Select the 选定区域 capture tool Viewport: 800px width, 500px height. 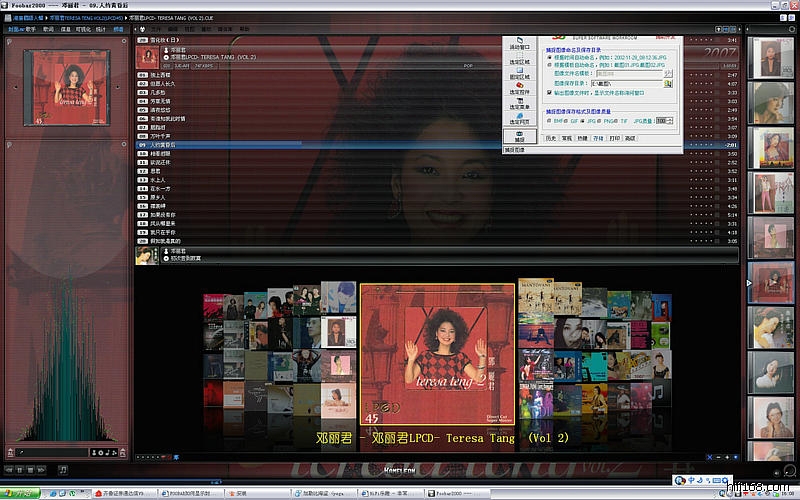tap(519, 57)
